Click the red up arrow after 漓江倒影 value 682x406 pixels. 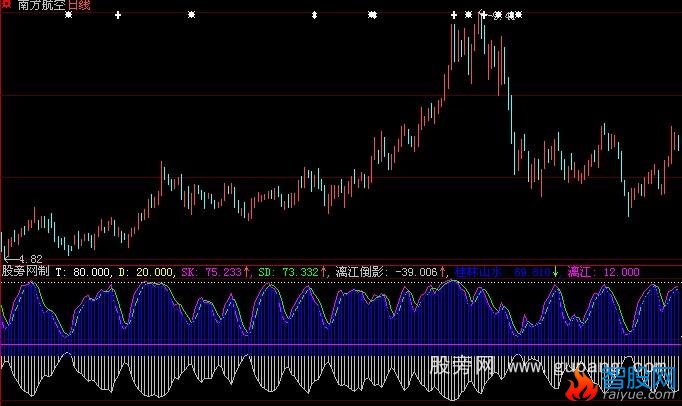(x=444, y=271)
